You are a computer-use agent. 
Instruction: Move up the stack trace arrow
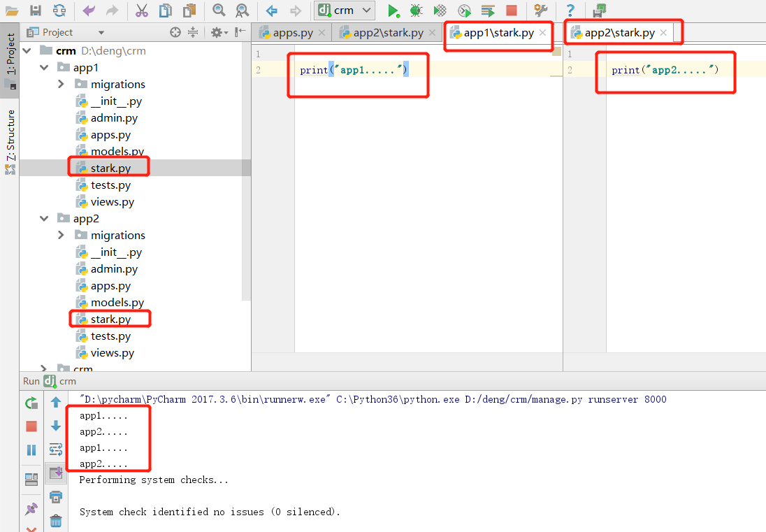[x=56, y=402]
